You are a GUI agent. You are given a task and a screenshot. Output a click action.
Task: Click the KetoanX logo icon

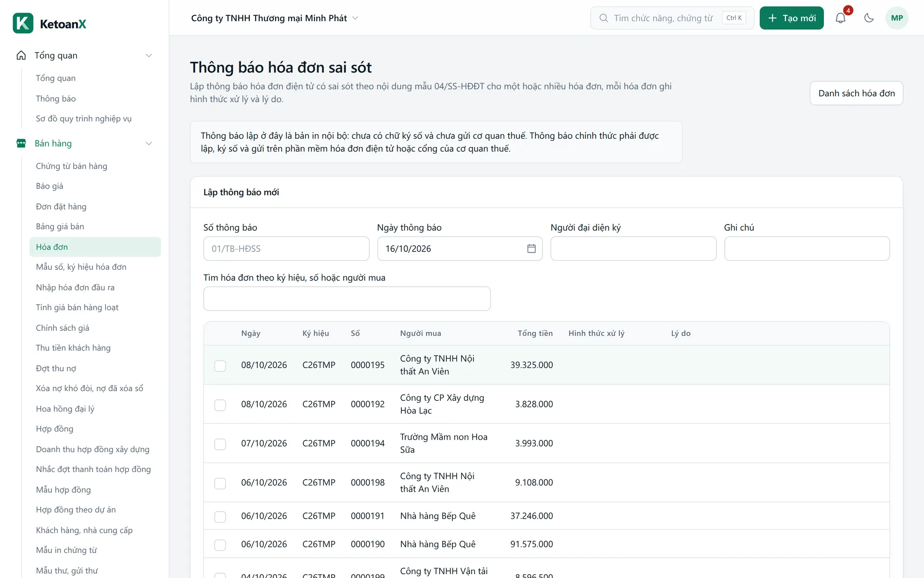click(x=23, y=23)
